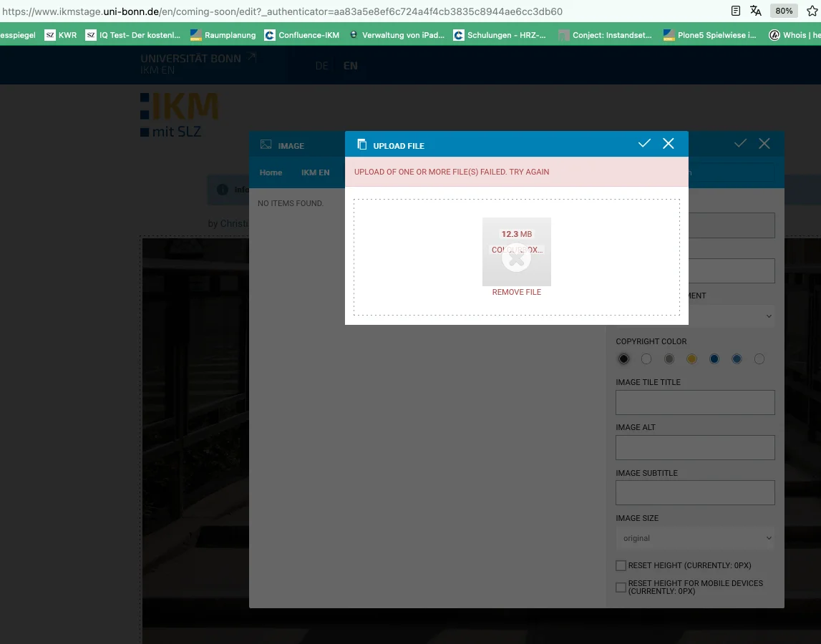Image resolution: width=821 pixels, height=644 pixels.
Task: Check Reset Height for Mobile Devices
Action: pyautogui.click(x=621, y=587)
